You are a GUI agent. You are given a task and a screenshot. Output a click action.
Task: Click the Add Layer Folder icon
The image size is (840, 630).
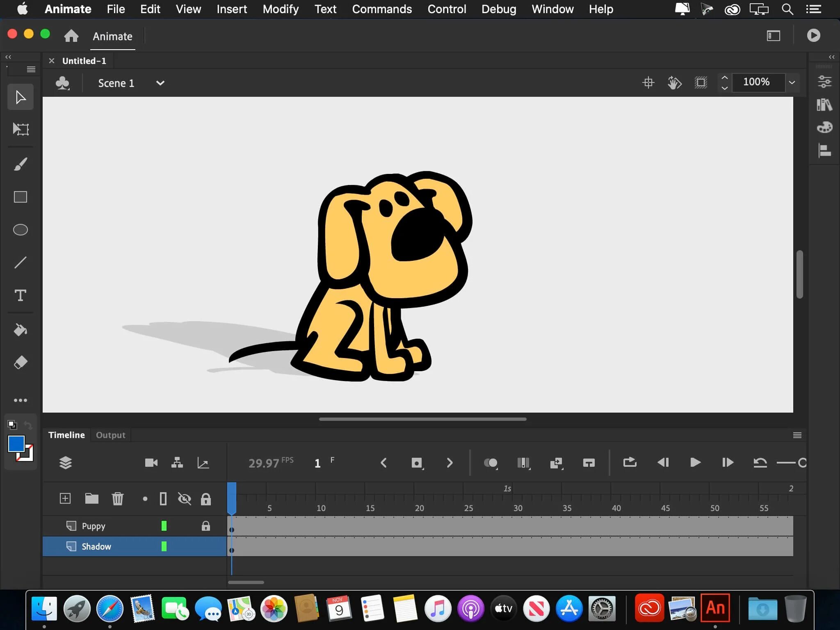click(x=91, y=498)
